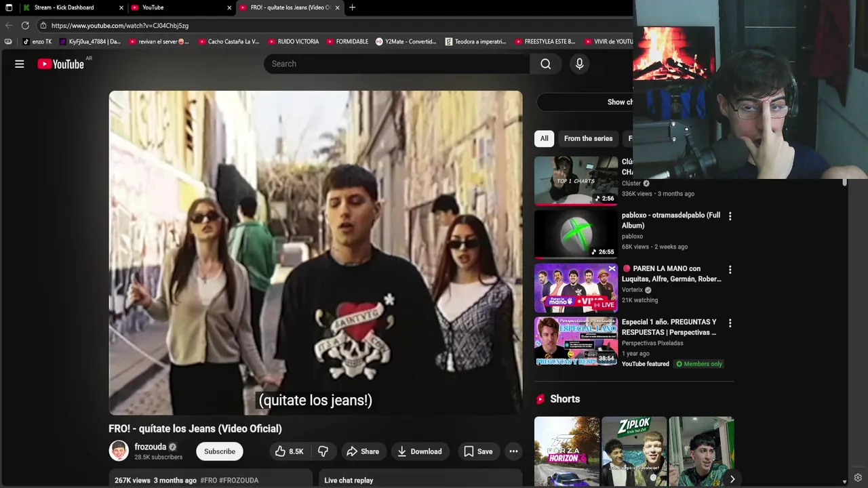Open VIVIR DE YOUTUBE bookmark
The width and height of the screenshot is (868, 488).
pos(608,41)
